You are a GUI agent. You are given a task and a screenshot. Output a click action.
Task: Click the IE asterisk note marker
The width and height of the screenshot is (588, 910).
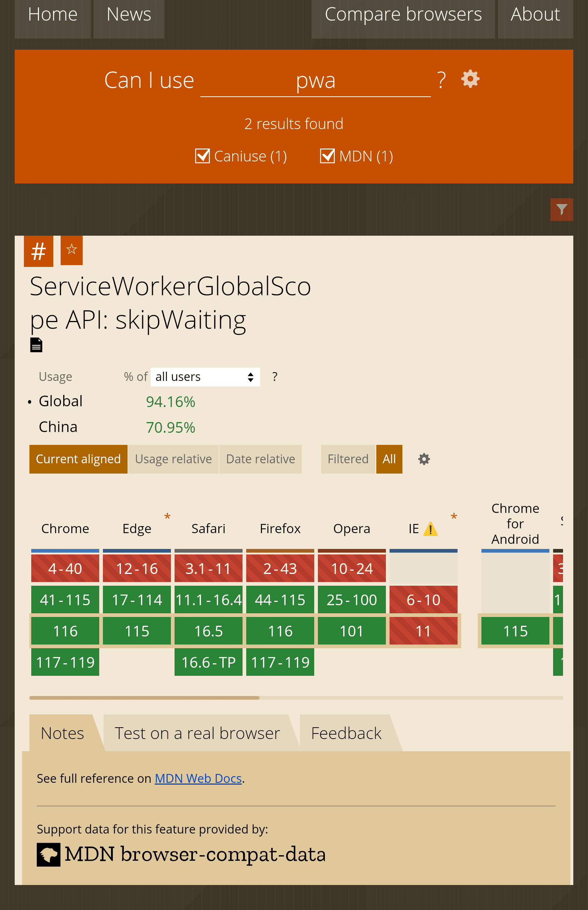click(453, 517)
